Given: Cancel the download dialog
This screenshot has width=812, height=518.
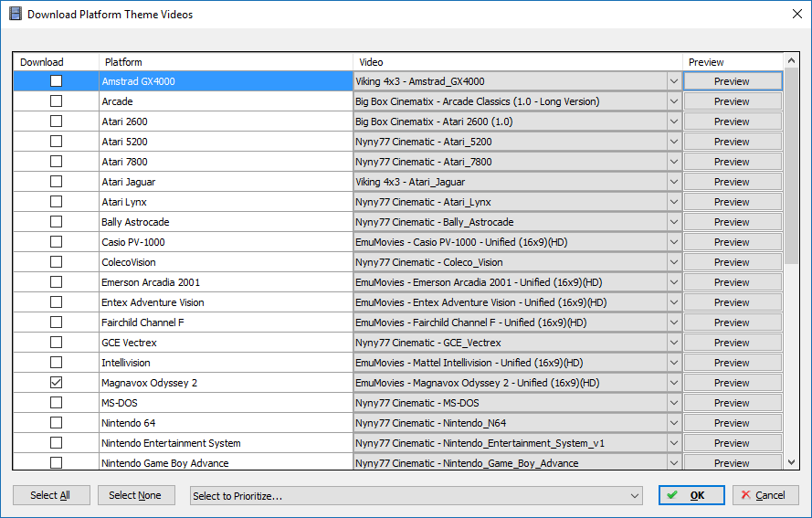Looking at the screenshot, I should (765, 495).
